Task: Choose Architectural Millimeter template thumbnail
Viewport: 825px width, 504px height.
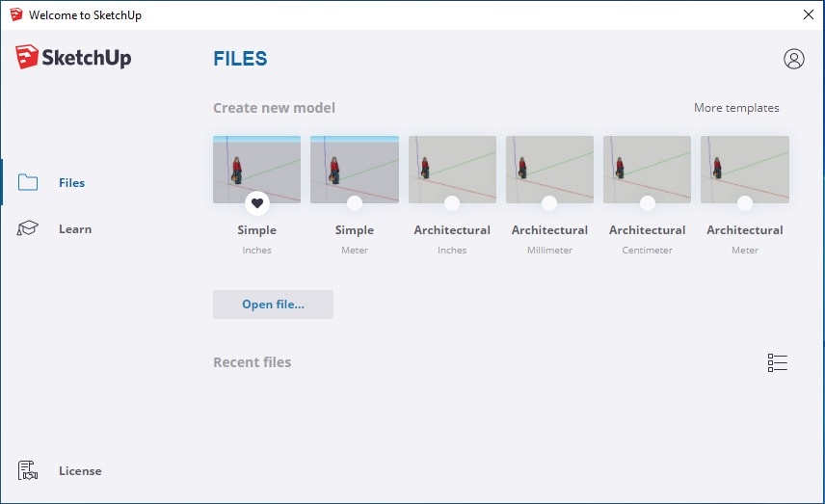Action: tap(549, 170)
